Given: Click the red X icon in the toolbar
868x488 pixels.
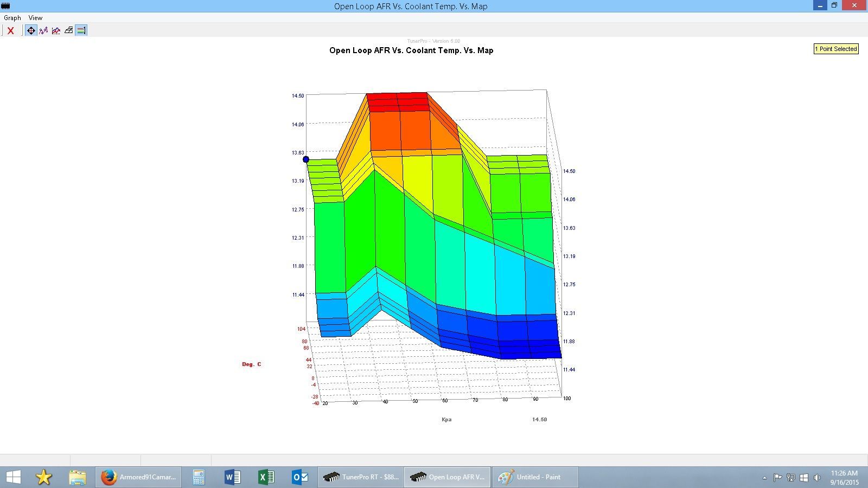Looking at the screenshot, I should point(10,30).
